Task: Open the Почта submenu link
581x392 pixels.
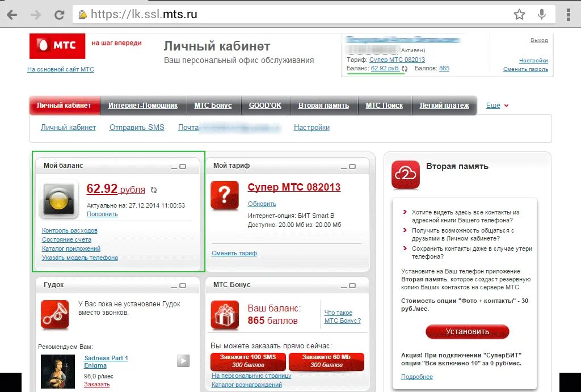Action: pos(188,128)
